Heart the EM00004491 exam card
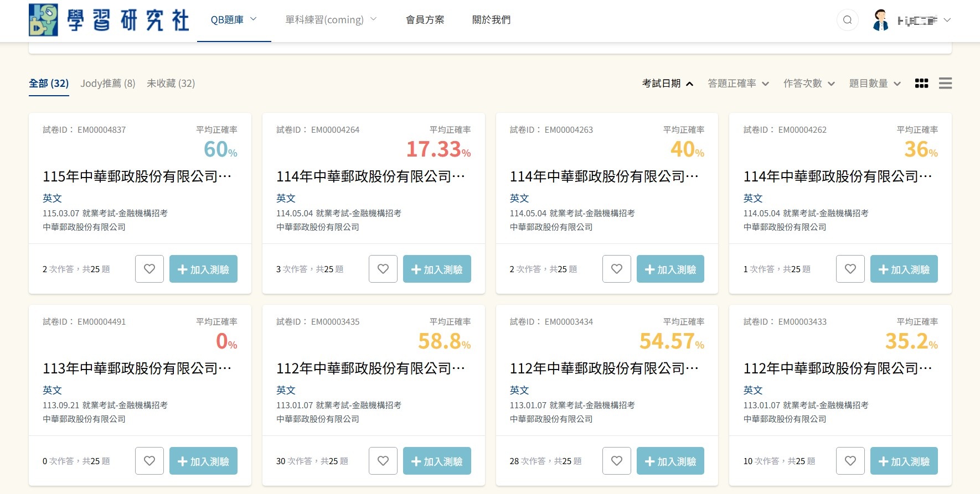 [149, 461]
